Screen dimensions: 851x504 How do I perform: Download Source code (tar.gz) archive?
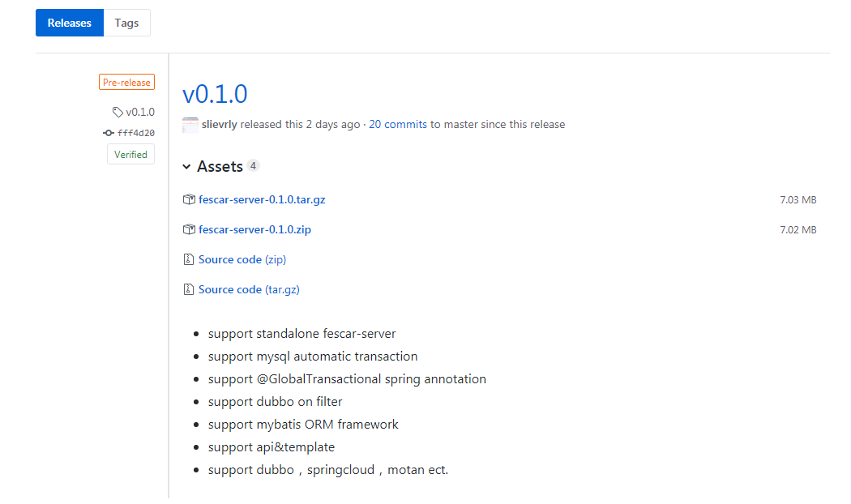coord(248,289)
